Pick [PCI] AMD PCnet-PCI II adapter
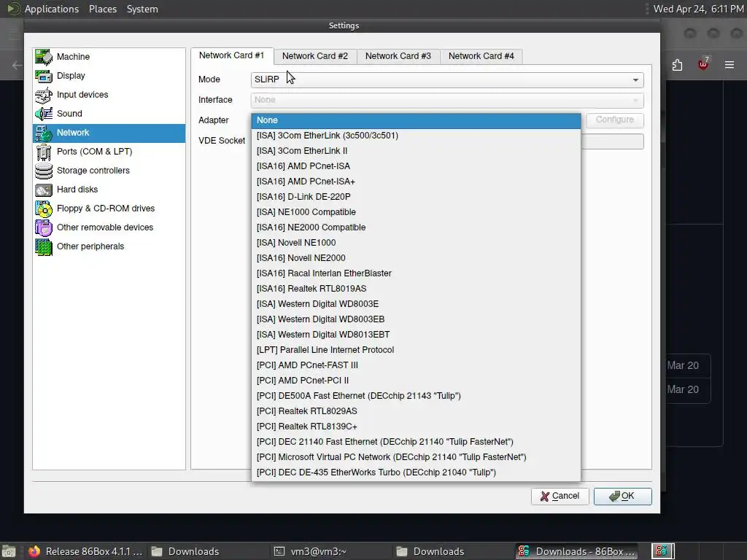This screenshot has width=747, height=560. [416, 381]
